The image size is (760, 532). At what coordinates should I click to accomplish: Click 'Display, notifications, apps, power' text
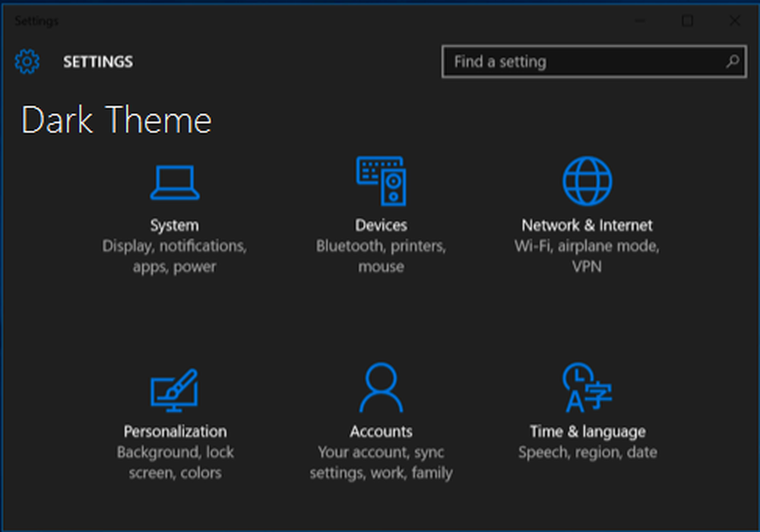(175, 256)
